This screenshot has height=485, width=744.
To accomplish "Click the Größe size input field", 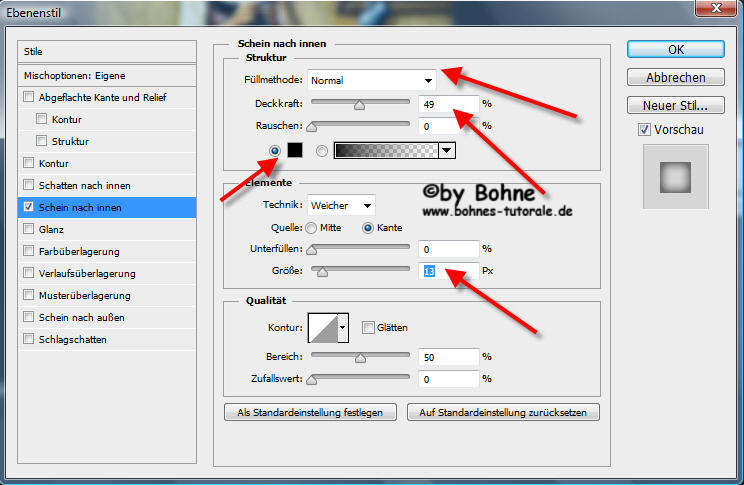I will point(447,271).
